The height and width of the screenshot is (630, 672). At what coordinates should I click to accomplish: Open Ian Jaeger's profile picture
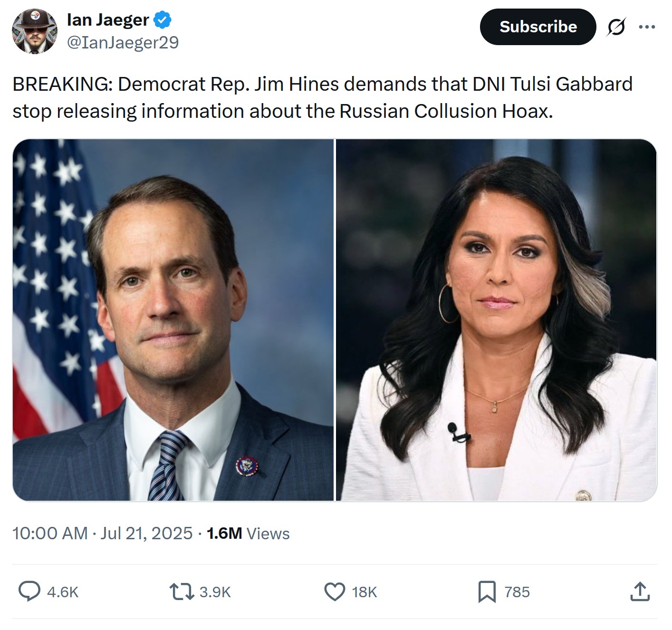[34, 31]
